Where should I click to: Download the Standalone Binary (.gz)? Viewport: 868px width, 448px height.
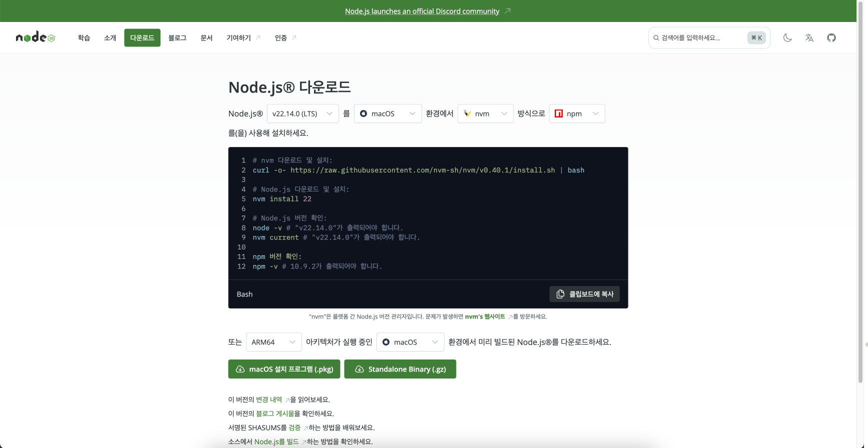(400, 369)
